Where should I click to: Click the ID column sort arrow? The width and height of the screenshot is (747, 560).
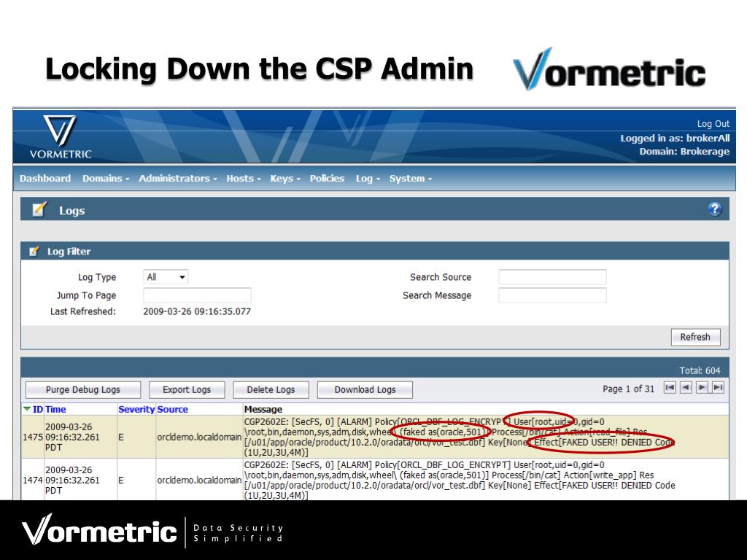click(27, 409)
